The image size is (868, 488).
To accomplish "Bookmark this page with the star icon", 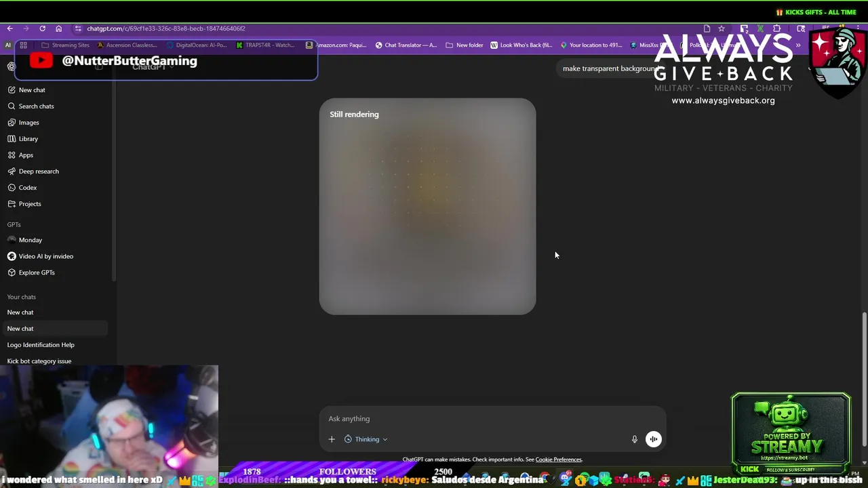I will pyautogui.click(x=722, y=28).
